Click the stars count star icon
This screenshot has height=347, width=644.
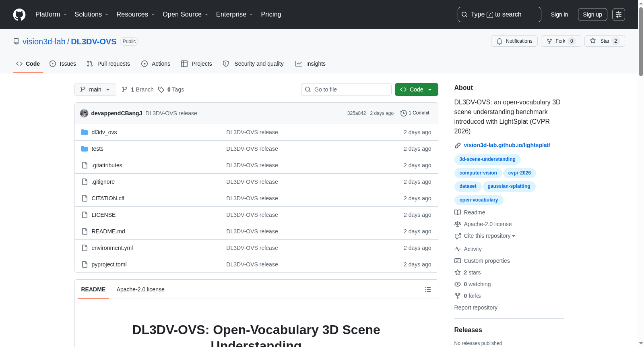click(458, 272)
